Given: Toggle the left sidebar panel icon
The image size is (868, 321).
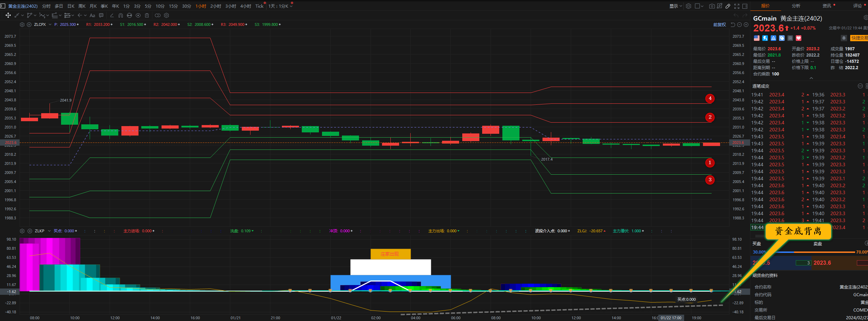Looking at the screenshot, I should click(x=3, y=6).
